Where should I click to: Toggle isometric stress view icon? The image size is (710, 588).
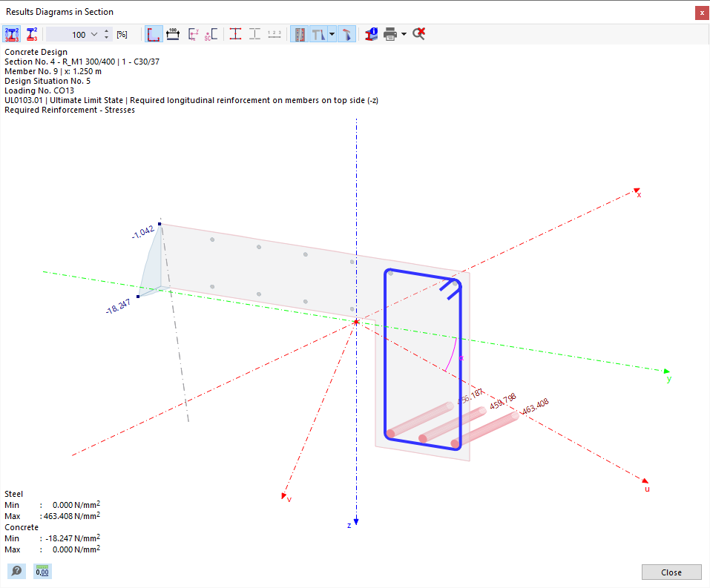pyautogui.click(x=347, y=34)
